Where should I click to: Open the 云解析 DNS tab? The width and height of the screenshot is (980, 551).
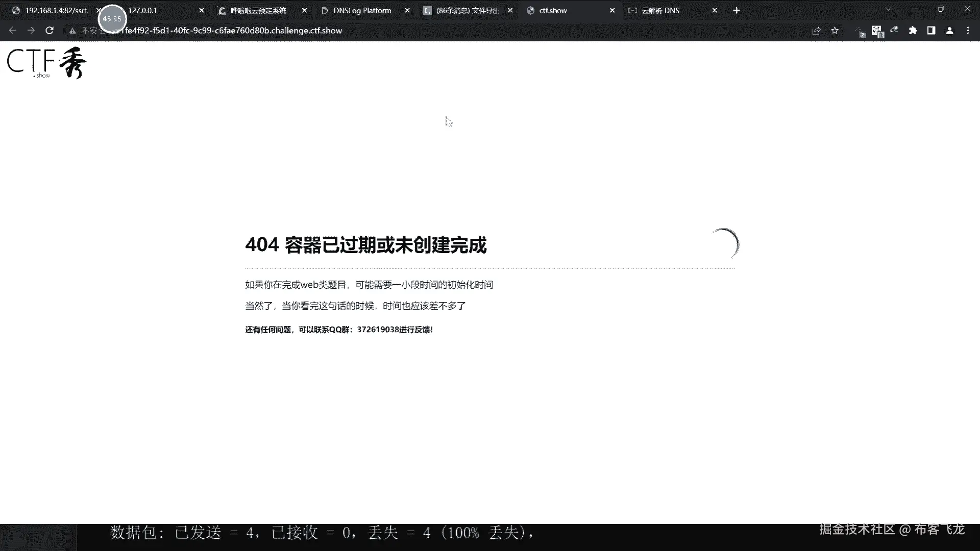point(660,10)
